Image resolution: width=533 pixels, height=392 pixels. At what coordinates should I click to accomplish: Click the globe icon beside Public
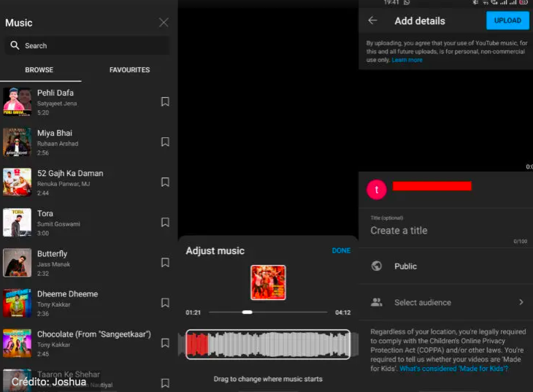point(377,266)
